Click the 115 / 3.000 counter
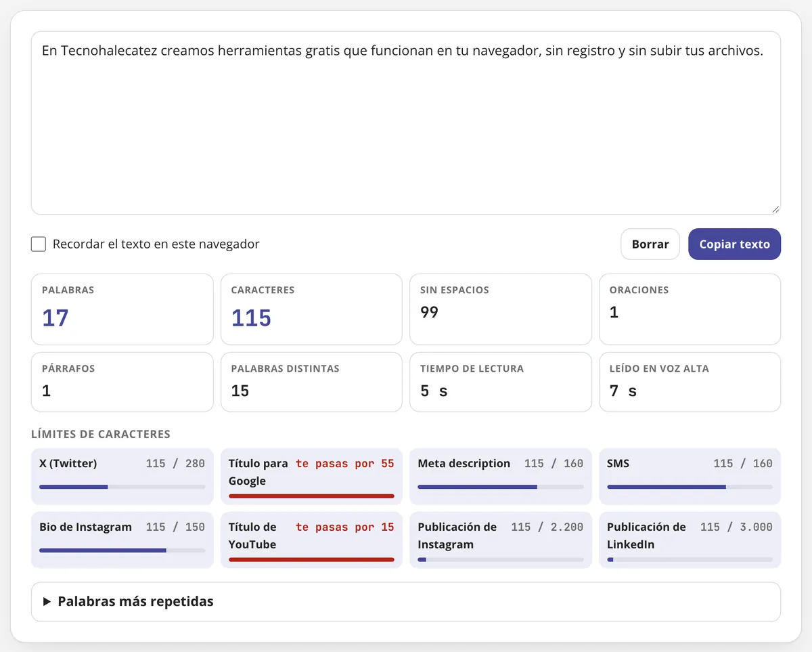 [x=736, y=527]
